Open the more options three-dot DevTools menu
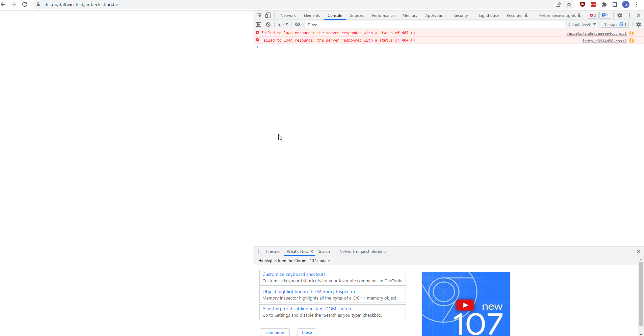 629,15
